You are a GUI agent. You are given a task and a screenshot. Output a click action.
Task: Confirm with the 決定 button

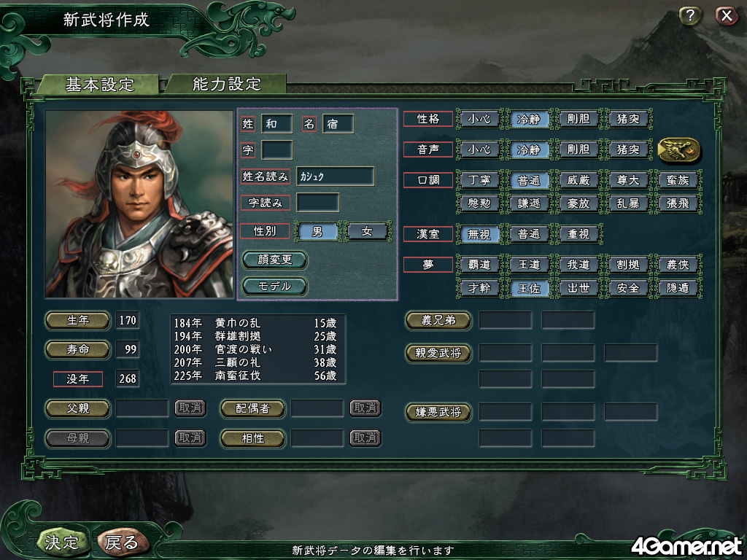[62, 542]
